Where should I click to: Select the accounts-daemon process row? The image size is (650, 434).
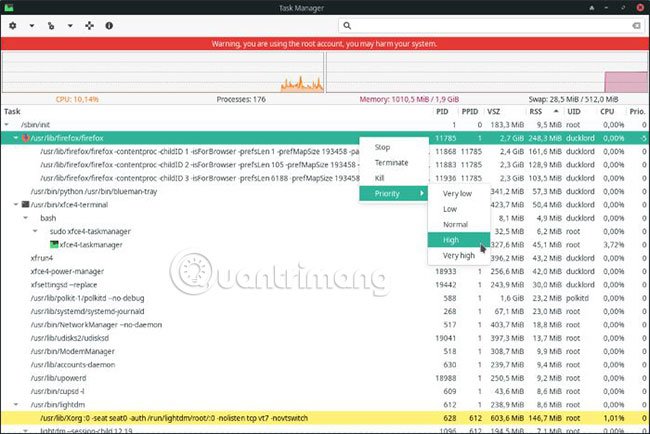[x=324, y=364]
